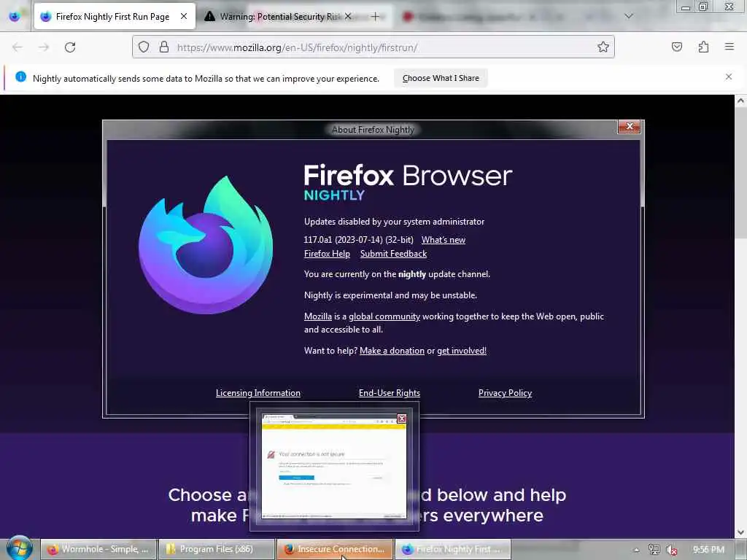This screenshot has width=747, height=560.
Task: Switch to the Warning: Potential Security Risk tab
Action: [x=279, y=16]
